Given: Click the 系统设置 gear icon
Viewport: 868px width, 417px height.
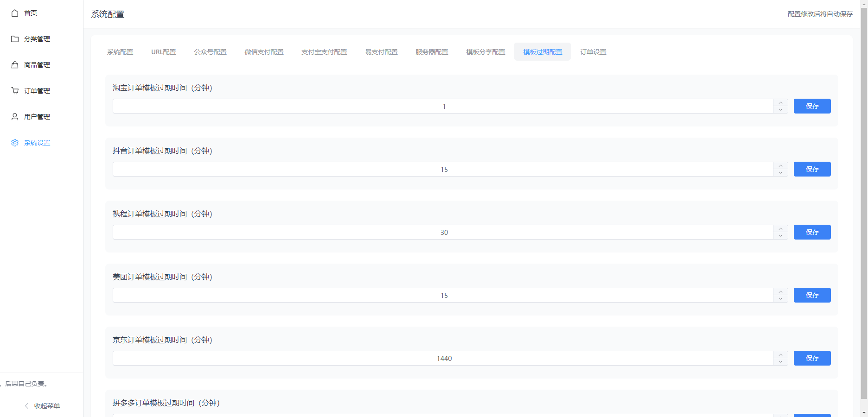Looking at the screenshot, I should click(x=14, y=143).
